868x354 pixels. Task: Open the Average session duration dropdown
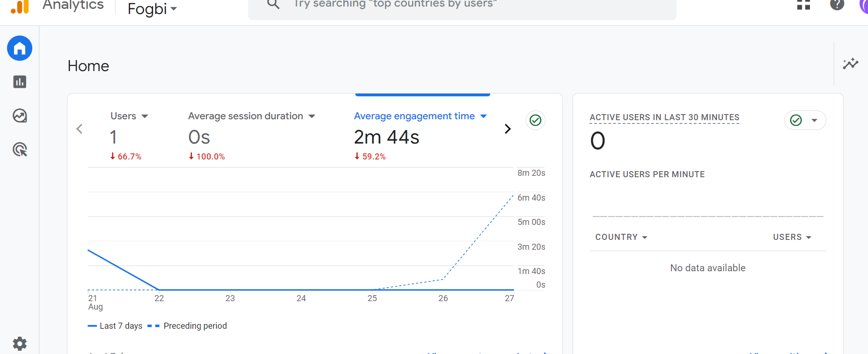[x=312, y=116]
